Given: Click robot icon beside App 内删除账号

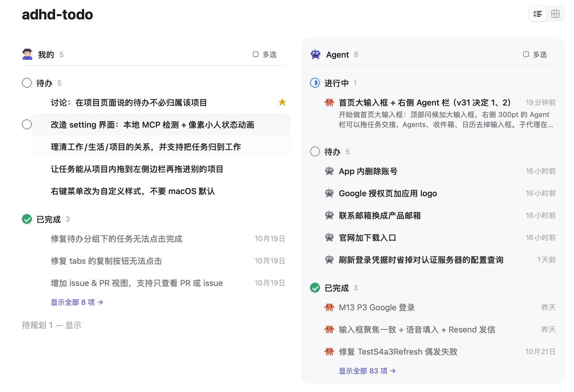Looking at the screenshot, I should [x=329, y=171].
